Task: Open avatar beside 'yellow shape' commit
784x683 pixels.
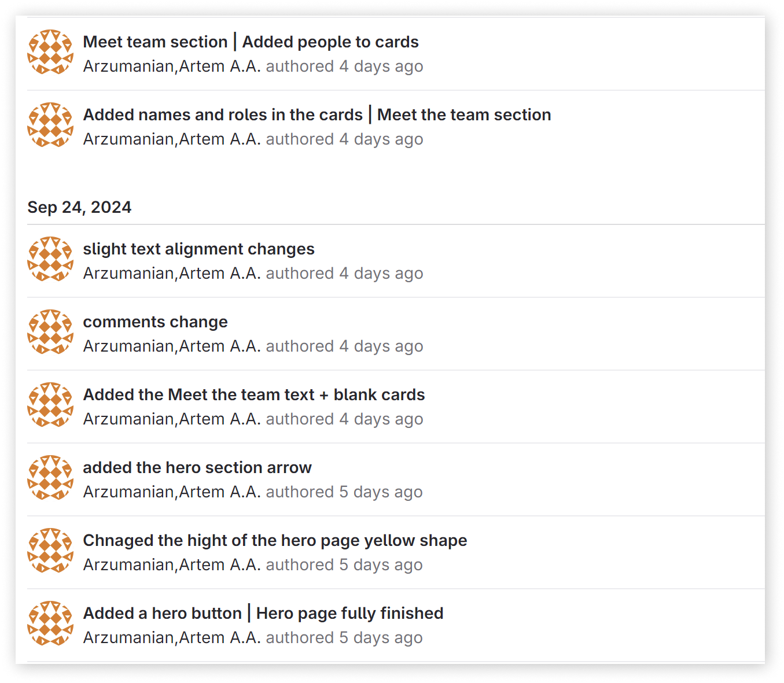Action: [x=50, y=551]
